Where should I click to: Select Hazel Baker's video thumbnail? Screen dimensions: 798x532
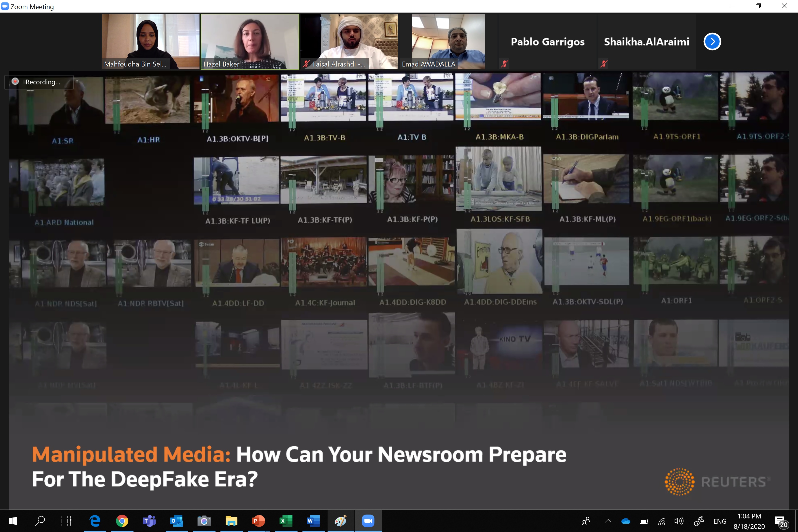(x=250, y=41)
